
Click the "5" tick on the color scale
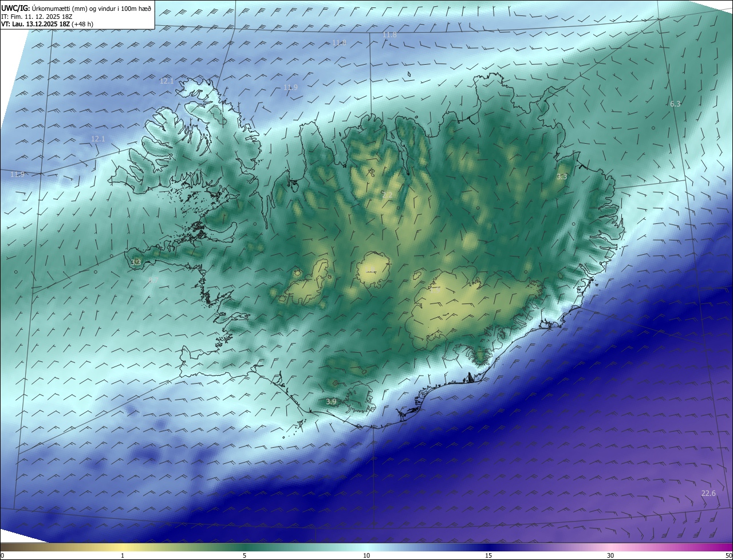point(245,555)
